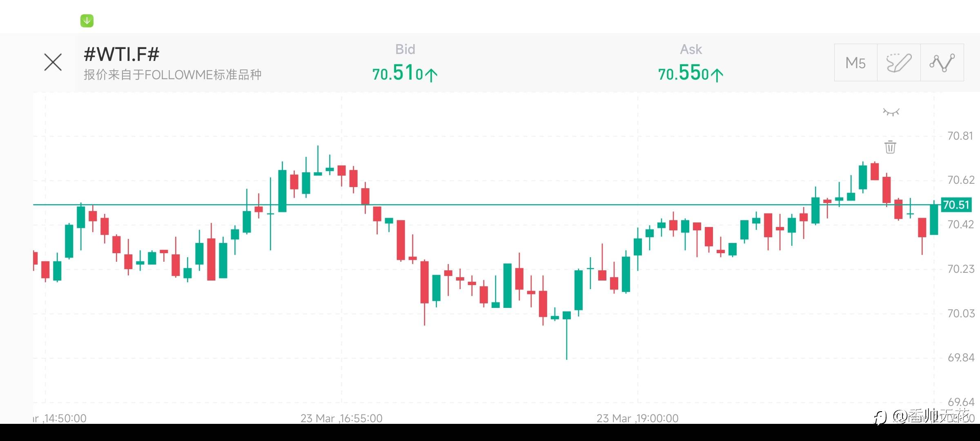Click the 23 Mar 19:00:00 time label
Image resolution: width=980 pixels, height=441 pixels.
point(637,418)
